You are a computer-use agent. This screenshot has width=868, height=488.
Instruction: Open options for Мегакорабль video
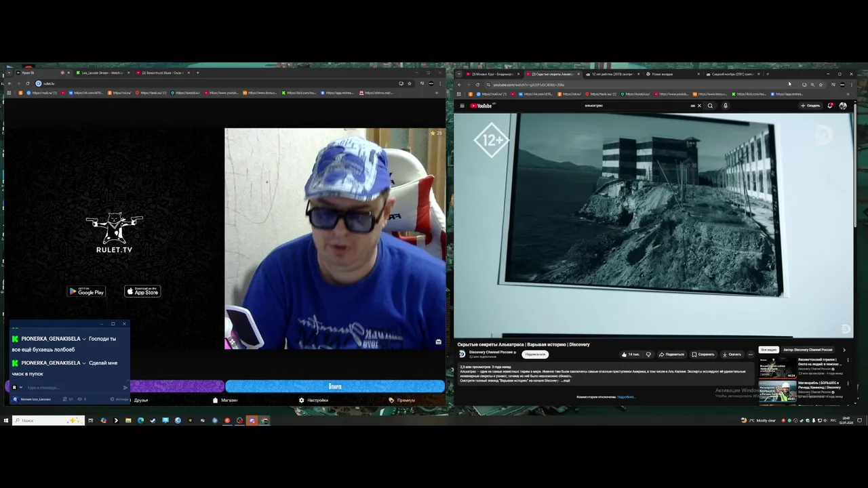(x=848, y=384)
